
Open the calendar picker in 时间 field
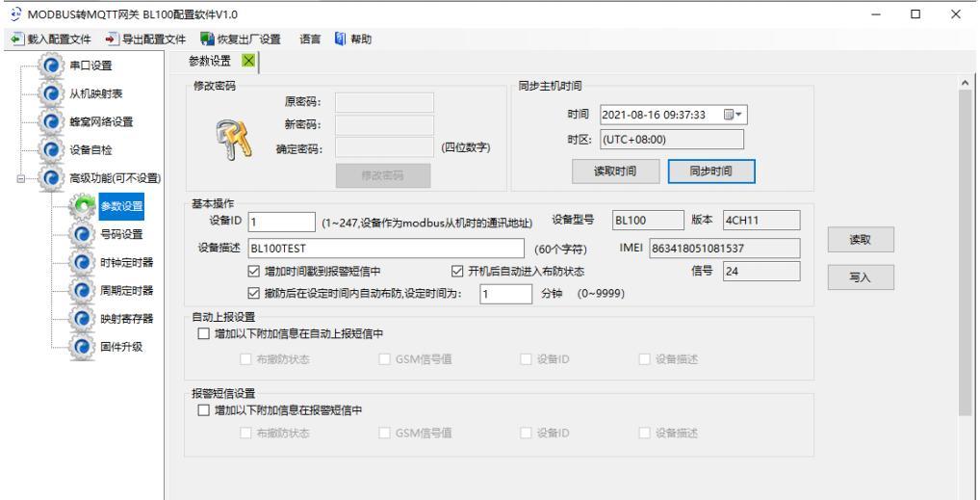[732, 115]
